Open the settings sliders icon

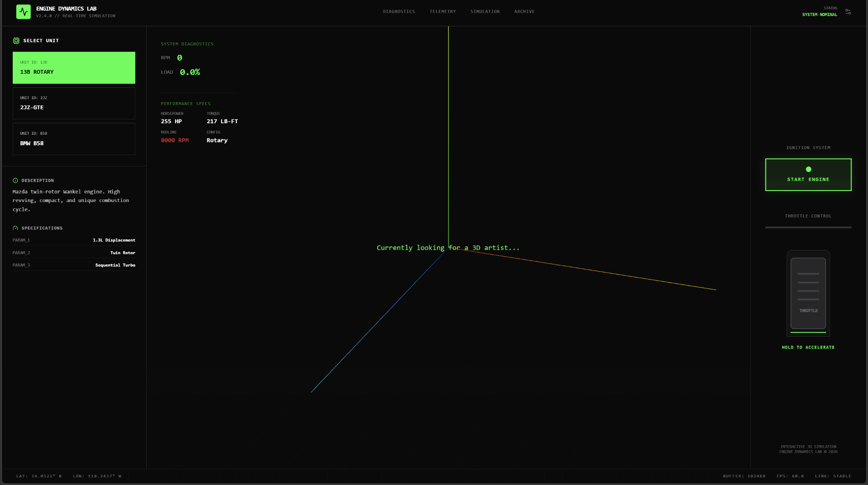[848, 12]
